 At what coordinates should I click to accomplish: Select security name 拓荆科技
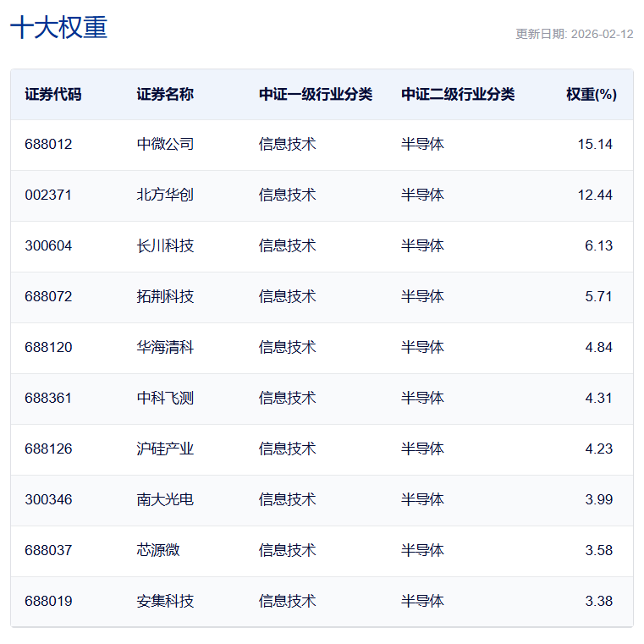pyautogui.click(x=165, y=296)
